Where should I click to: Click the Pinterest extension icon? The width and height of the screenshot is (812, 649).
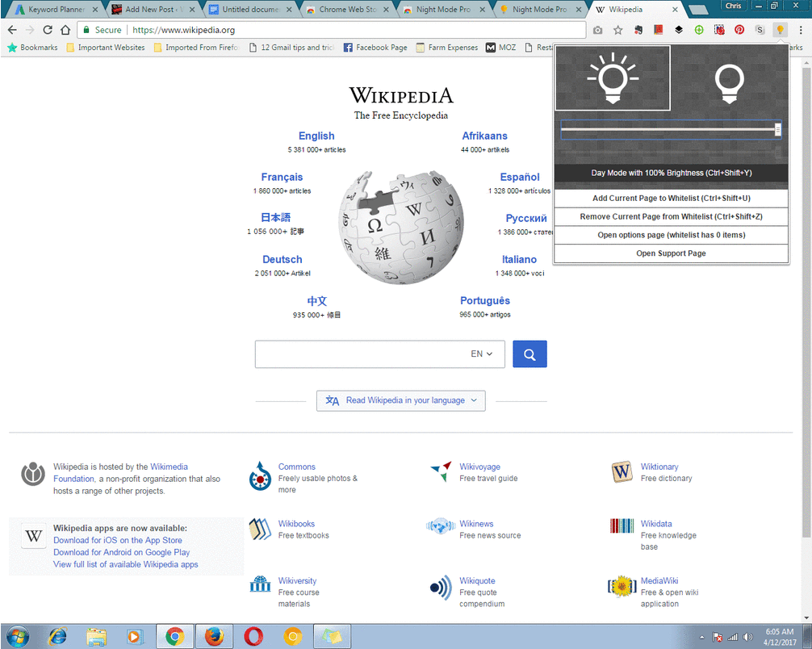click(x=739, y=30)
